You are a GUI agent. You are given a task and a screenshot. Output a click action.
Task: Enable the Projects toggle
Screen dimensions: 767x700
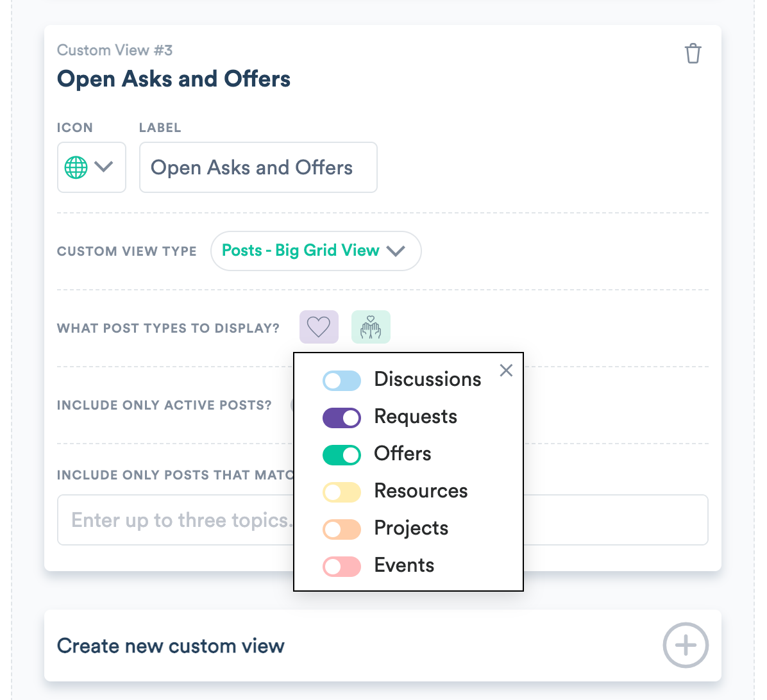click(341, 529)
